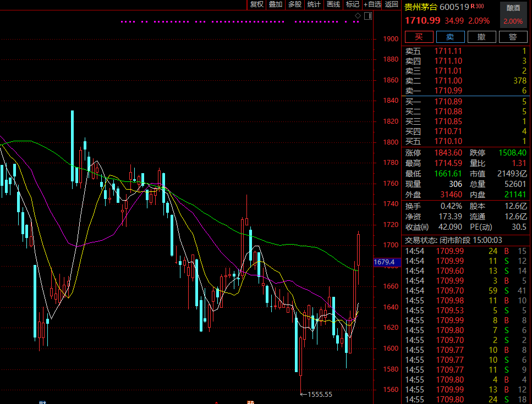Select the 买二 row at 1710.88
532x404 pixels.
(x=466, y=112)
